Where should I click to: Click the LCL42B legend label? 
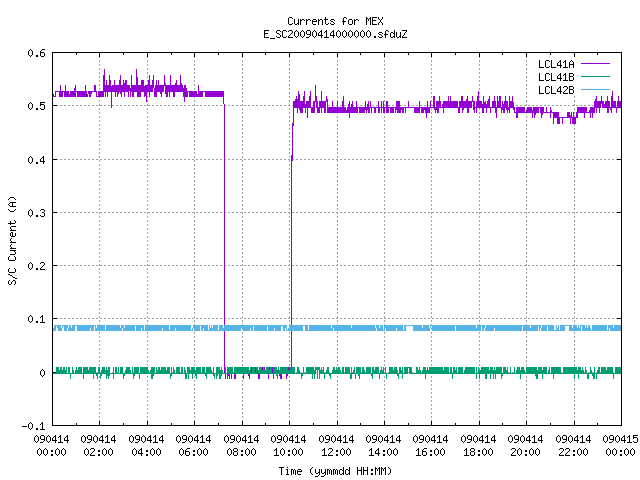(x=556, y=90)
